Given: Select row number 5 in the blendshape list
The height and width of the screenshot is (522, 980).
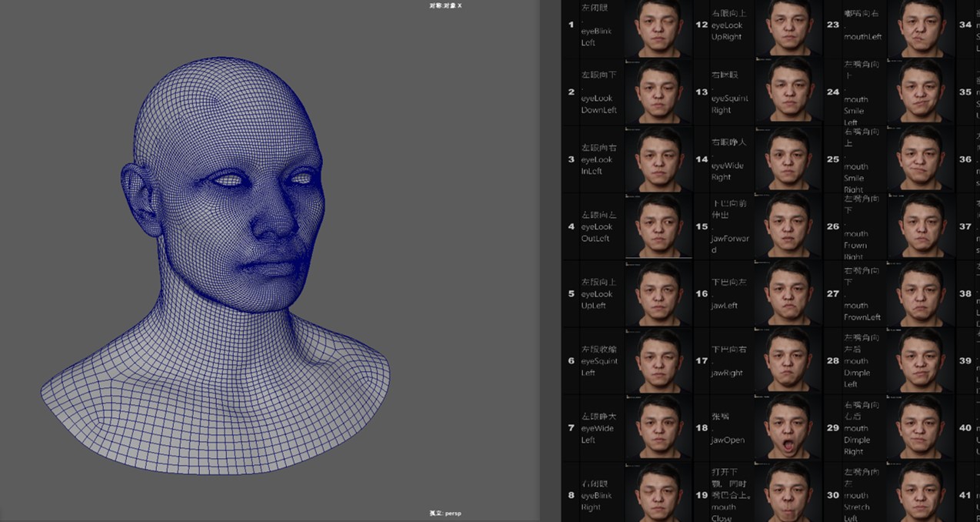Looking at the screenshot, I should click(x=571, y=294).
